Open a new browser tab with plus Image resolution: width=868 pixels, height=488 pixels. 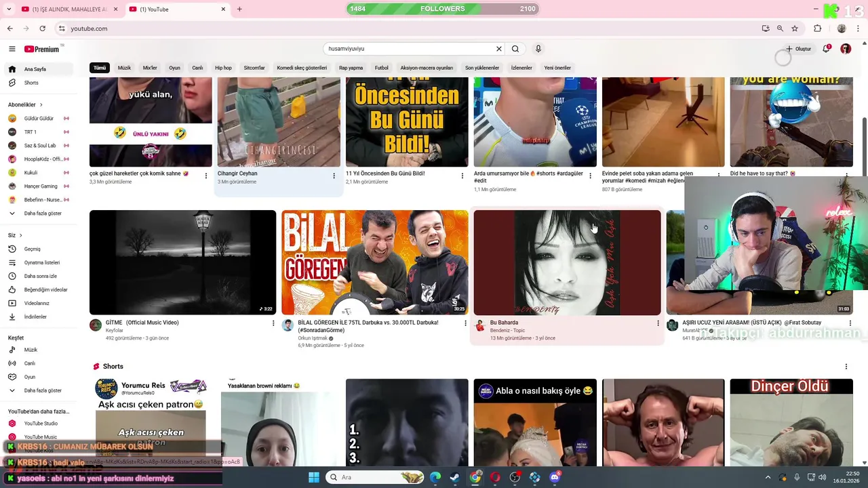[x=239, y=9]
